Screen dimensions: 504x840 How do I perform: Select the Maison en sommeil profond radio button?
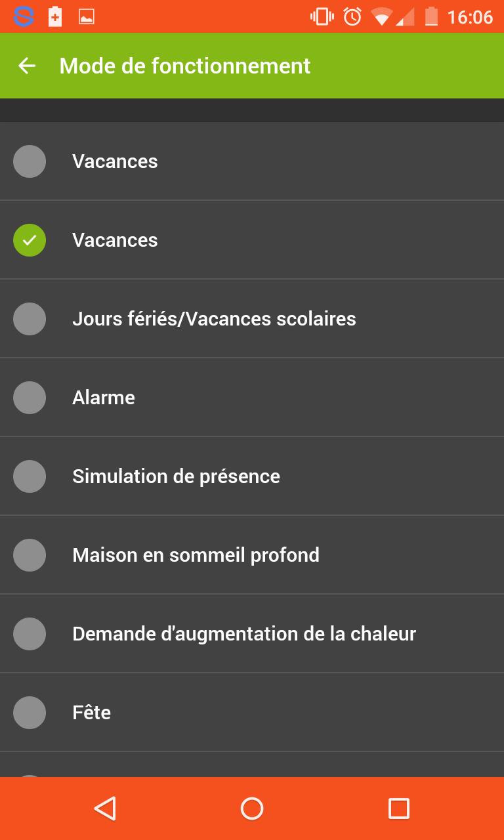click(x=30, y=555)
